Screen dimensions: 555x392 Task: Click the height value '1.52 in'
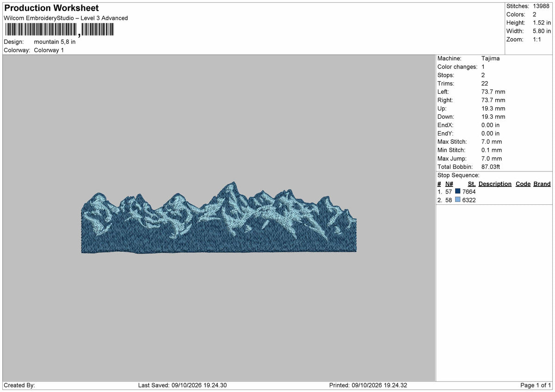(542, 23)
